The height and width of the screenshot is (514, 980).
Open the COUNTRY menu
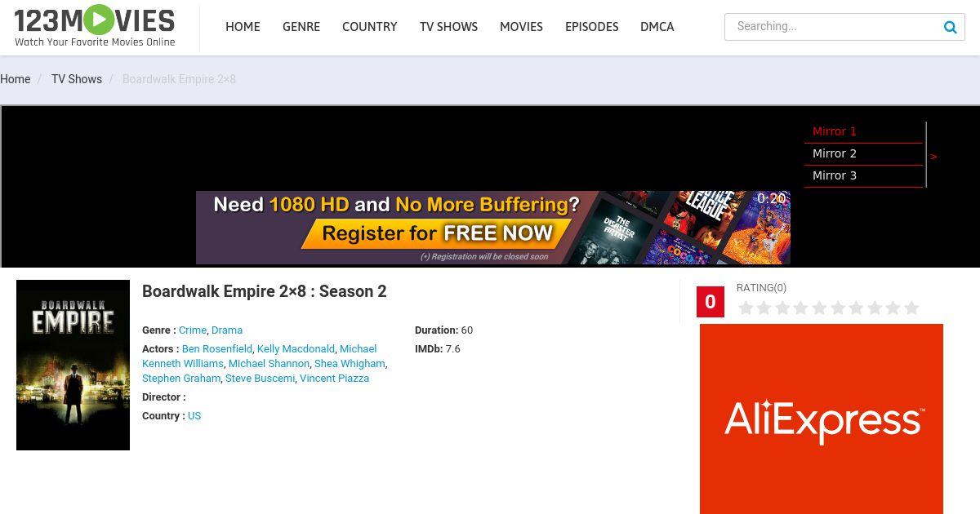(370, 27)
